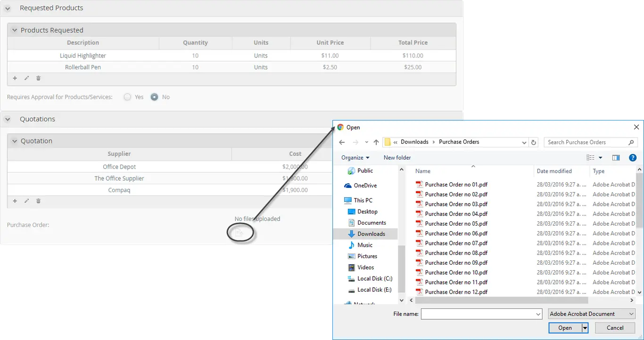The height and width of the screenshot is (340, 644).
Task: Delete row from Quotation table
Action: [39, 201]
